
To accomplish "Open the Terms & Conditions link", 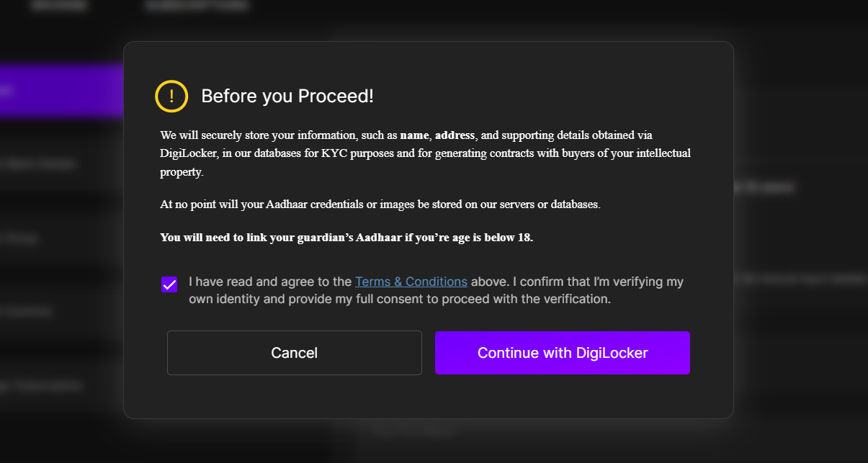I will tap(411, 282).
